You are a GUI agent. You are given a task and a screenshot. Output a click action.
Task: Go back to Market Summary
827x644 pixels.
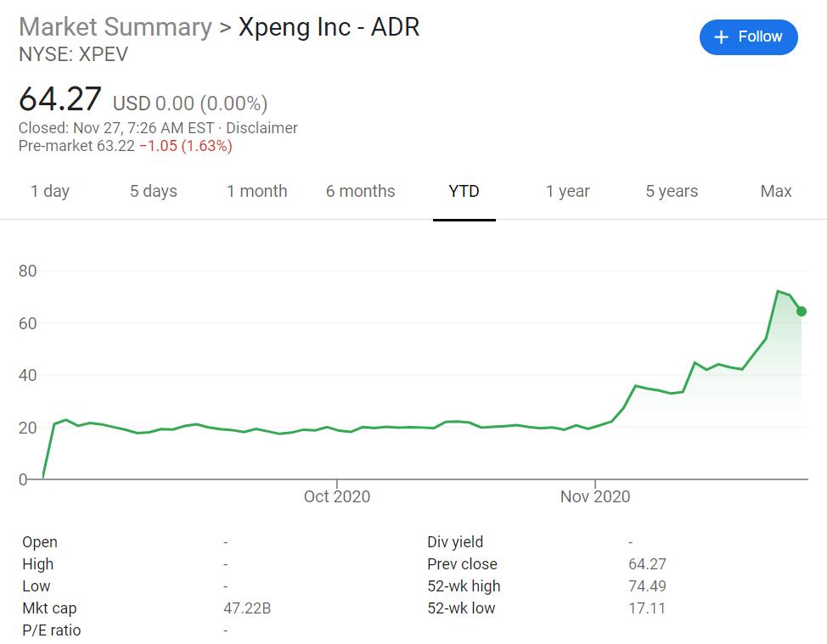pos(115,26)
